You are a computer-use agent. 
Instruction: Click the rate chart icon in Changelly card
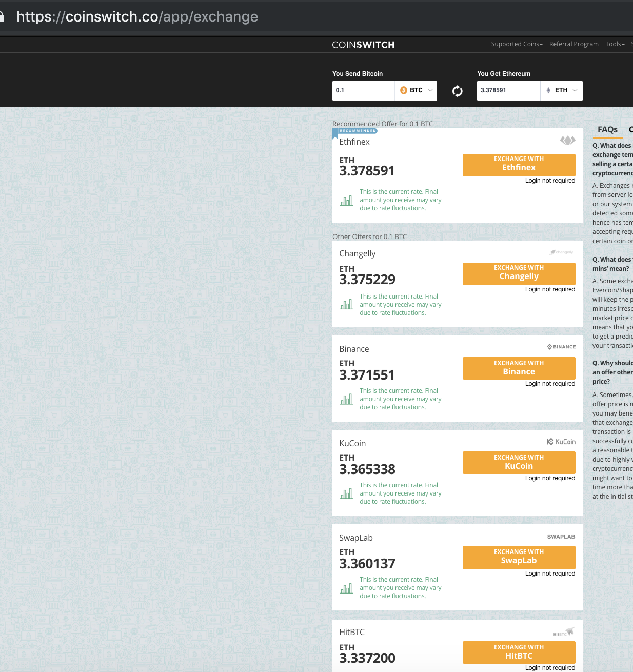(x=346, y=304)
